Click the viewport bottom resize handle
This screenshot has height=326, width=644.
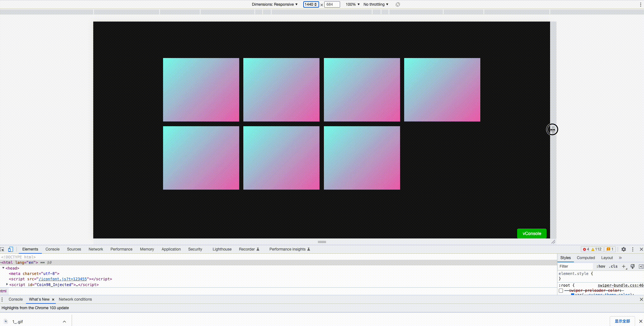tap(322, 242)
